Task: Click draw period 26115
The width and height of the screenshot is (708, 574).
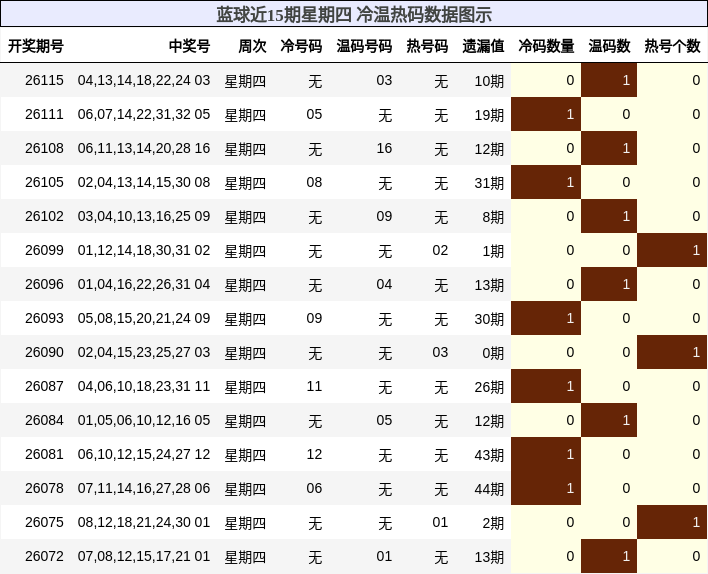Action: [44, 80]
